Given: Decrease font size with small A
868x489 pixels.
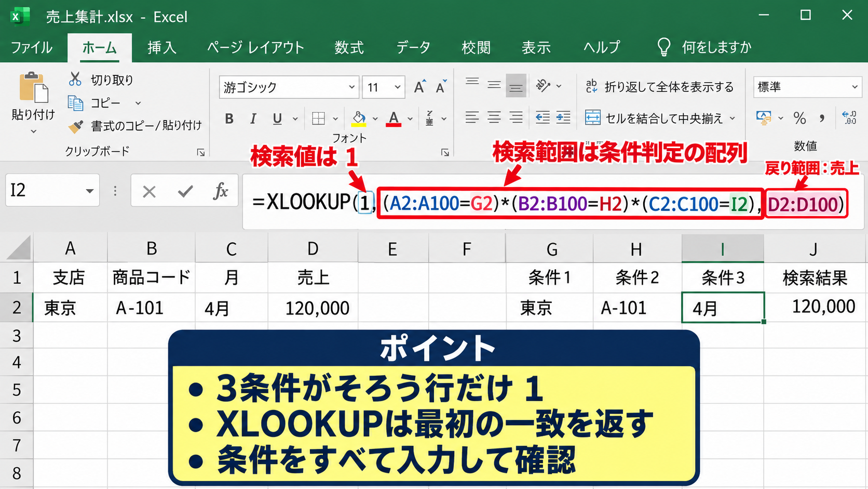Looking at the screenshot, I should pyautogui.click(x=441, y=87).
